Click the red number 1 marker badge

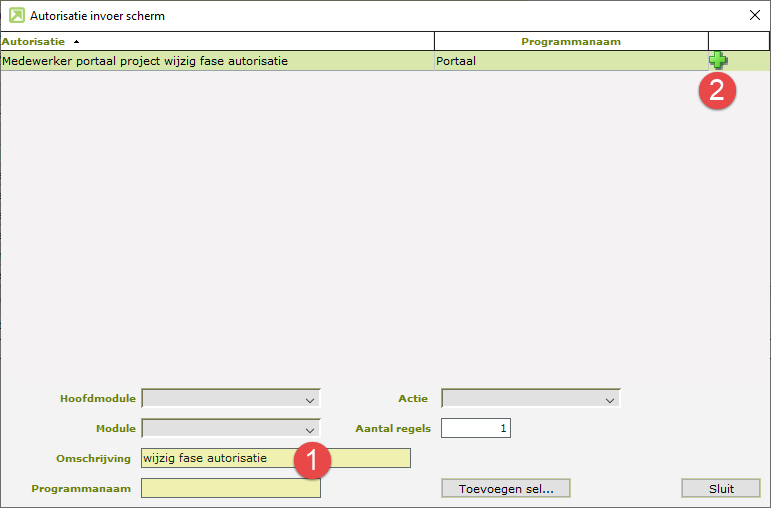click(x=312, y=460)
